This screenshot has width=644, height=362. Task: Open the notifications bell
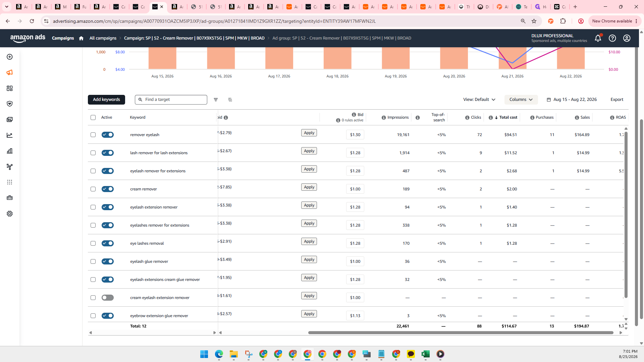[x=598, y=38]
